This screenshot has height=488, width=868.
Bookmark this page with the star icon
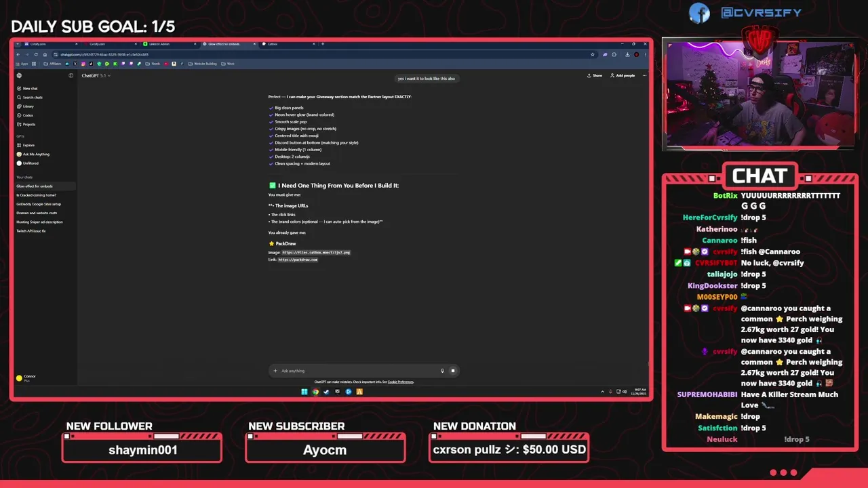pyautogui.click(x=593, y=54)
